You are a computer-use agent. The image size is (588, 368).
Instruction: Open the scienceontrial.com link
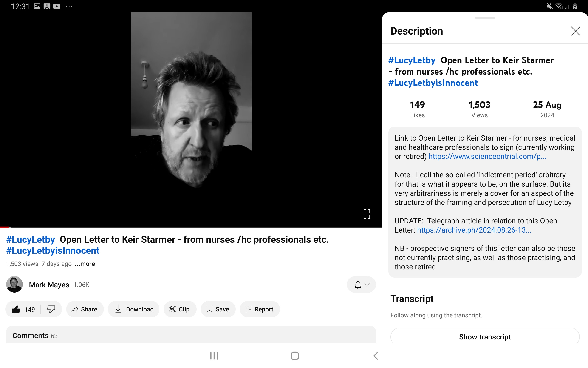487,156
